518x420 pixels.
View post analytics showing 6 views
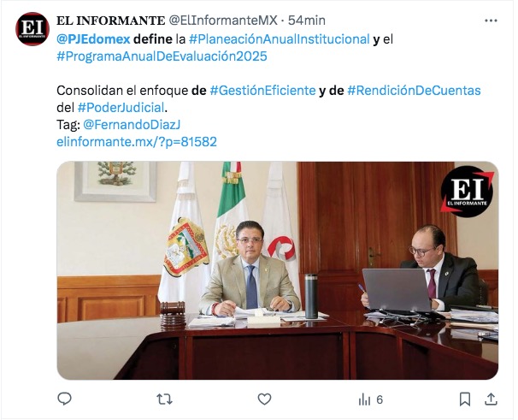tap(370, 399)
